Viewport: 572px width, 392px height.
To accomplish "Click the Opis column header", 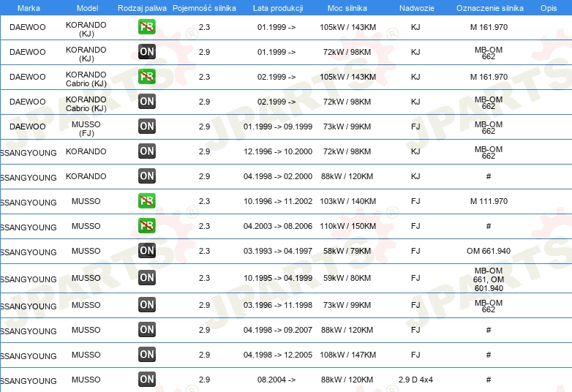I will coord(549,8).
